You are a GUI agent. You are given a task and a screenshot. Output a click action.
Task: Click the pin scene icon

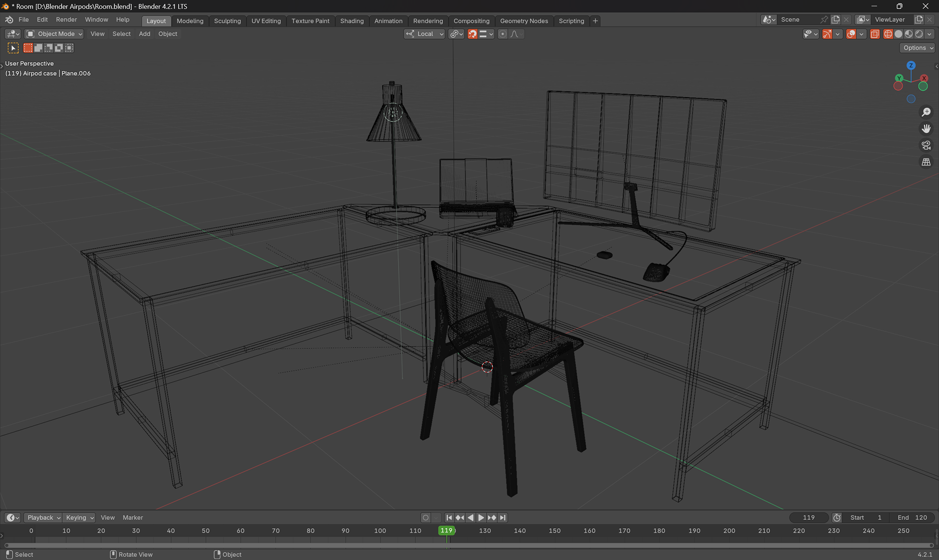[824, 20]
